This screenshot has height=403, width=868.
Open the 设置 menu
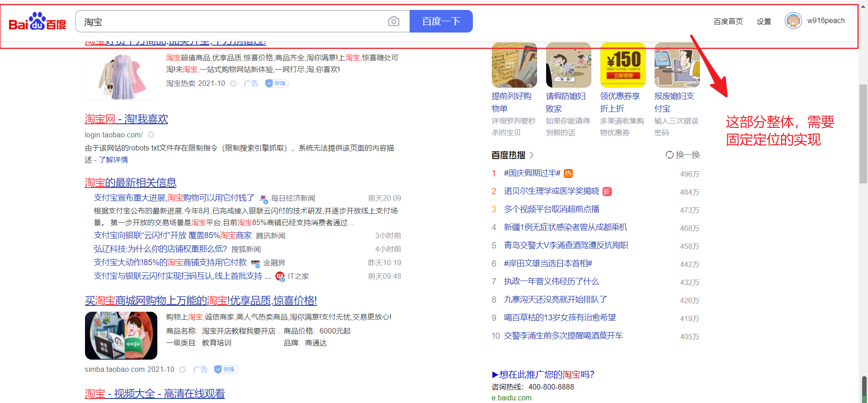tap(764, 22)
